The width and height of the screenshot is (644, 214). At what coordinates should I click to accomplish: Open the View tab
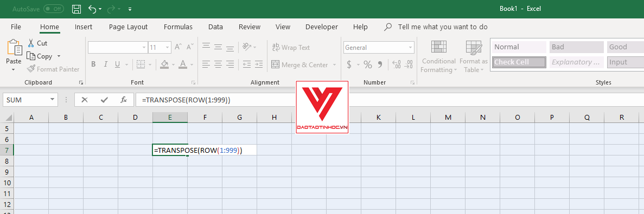click(283, 27)
